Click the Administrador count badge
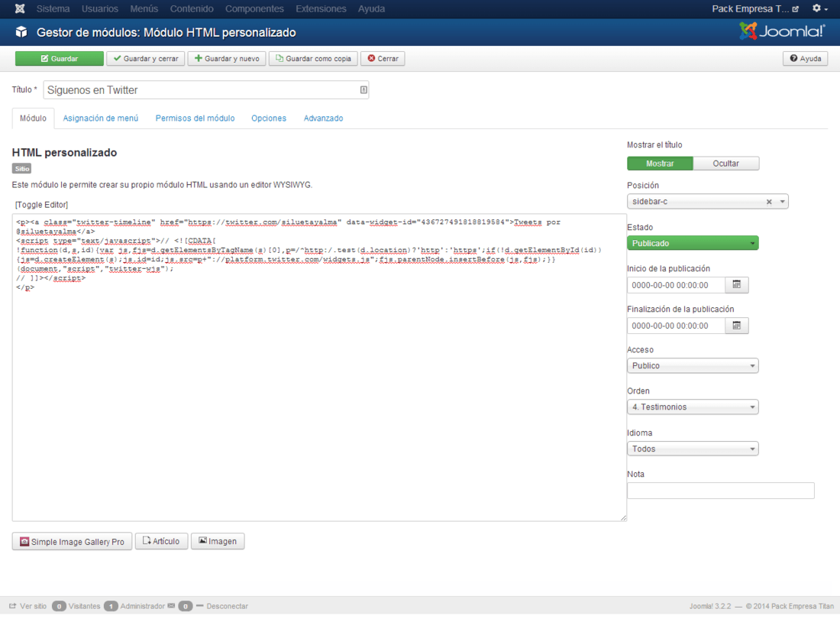 click(x=111, y=606)
